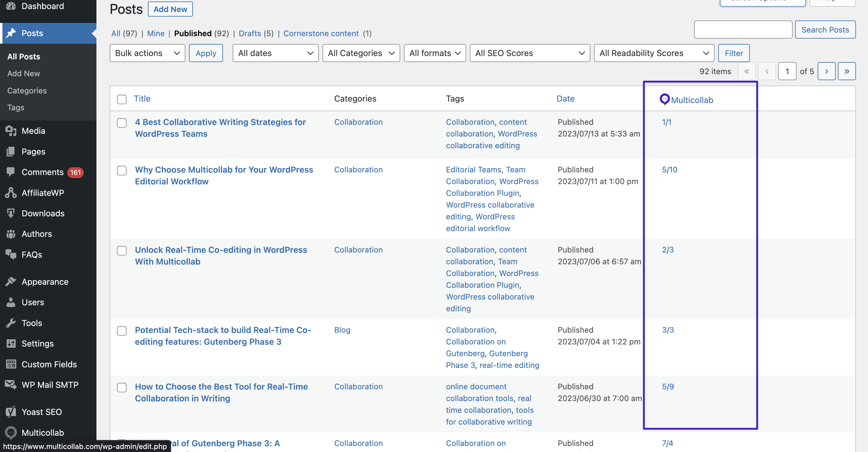Show the All (97) posts view
Image resolution: width=868 pixels, height=452 pixels.
pos(124,33)
